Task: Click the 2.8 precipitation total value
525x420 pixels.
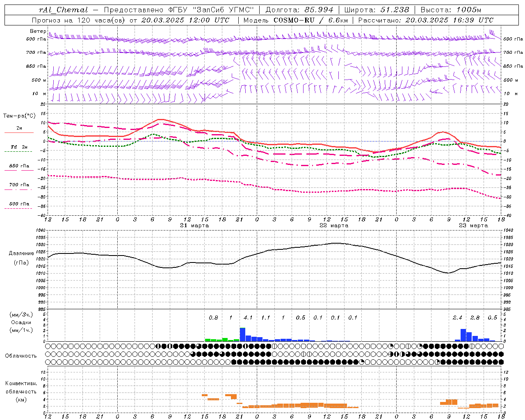Action: (475, 317)
